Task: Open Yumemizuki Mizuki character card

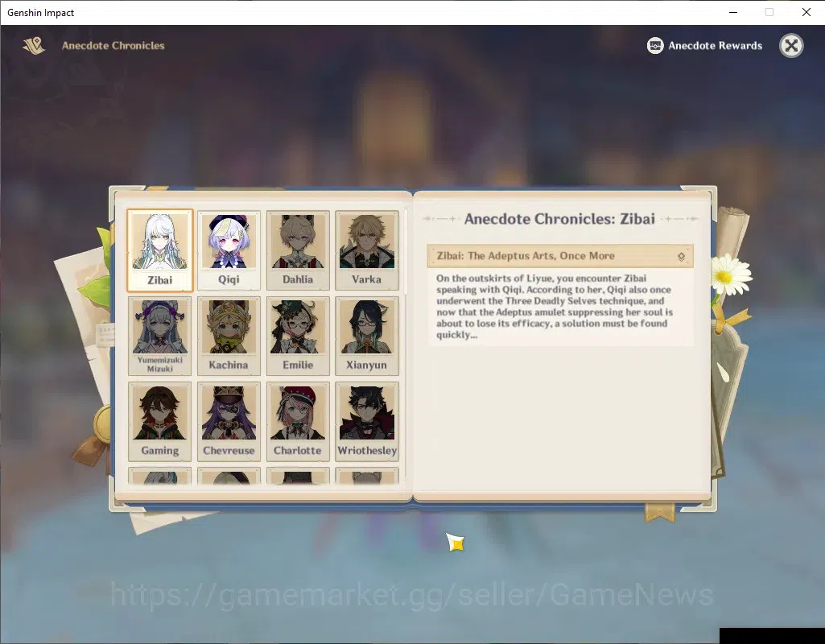Action: click(160, 336)
